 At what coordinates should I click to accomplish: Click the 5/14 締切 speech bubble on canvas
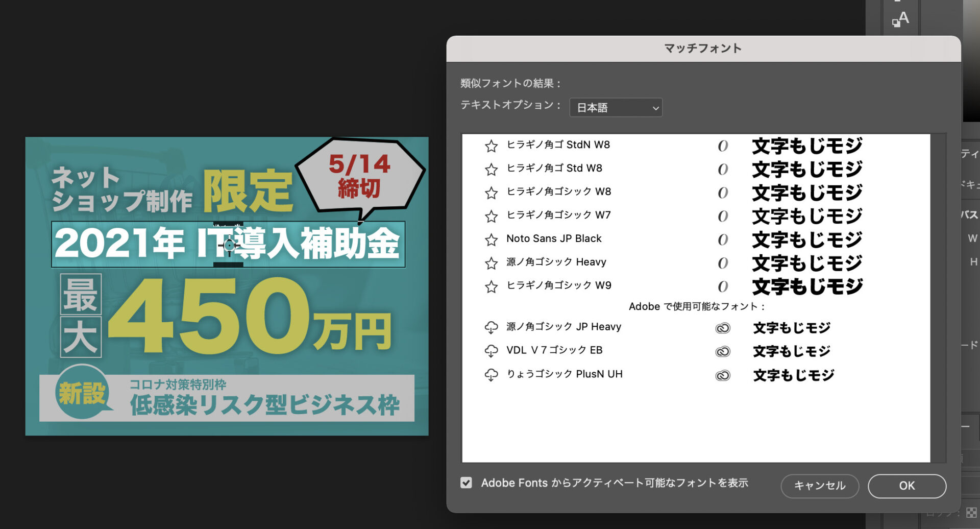pos(360,177)
